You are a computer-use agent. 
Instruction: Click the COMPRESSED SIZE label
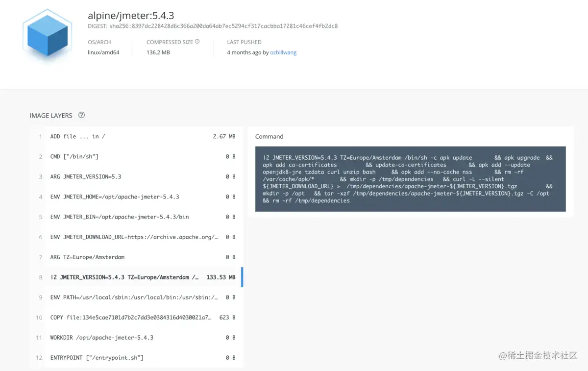170,42
